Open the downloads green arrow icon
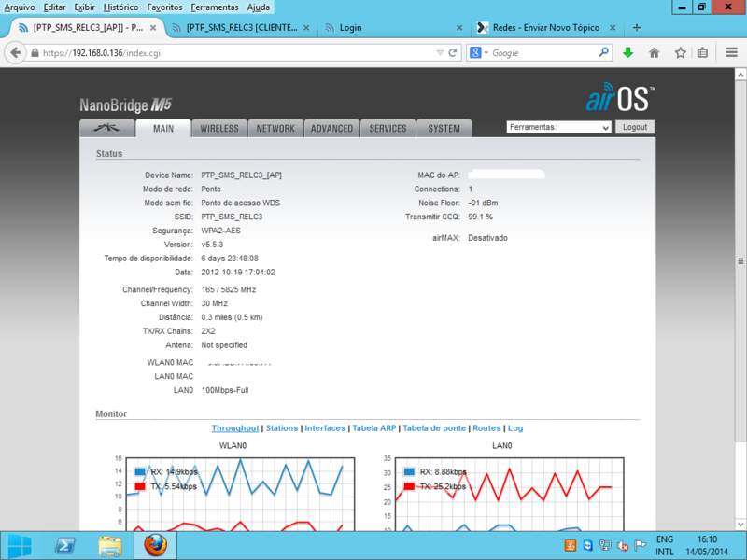The image size is (747, 560). coord(627,52)
